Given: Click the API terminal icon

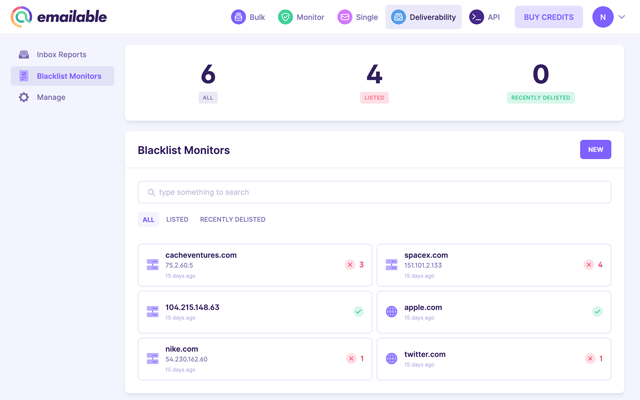Looking at the screenshot, I should click(476, 17).
